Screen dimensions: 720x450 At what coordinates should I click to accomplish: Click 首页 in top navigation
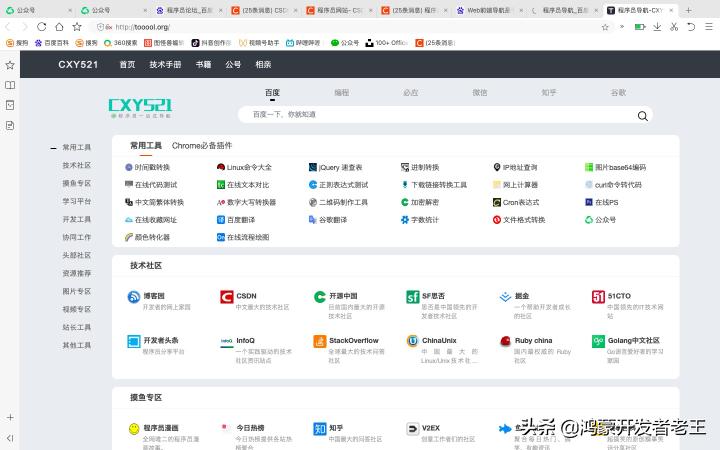pyautogui.click(x=127, y=65)
